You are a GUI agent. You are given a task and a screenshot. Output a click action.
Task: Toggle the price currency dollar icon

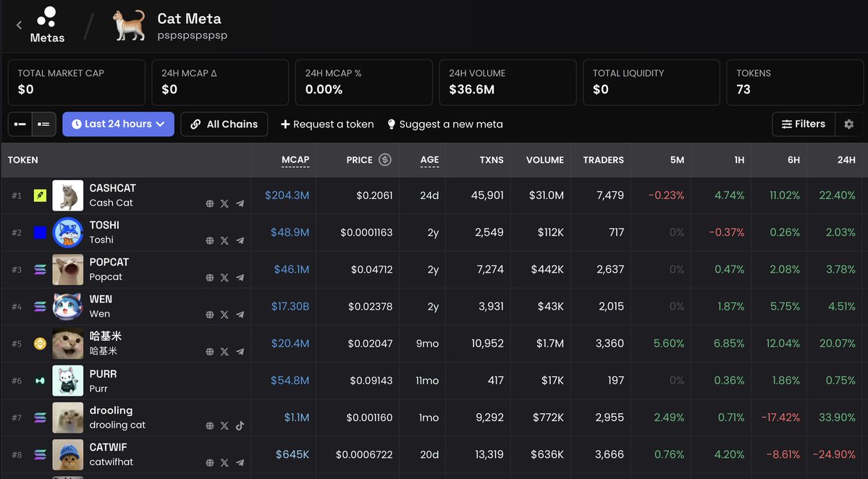point(384,160)
